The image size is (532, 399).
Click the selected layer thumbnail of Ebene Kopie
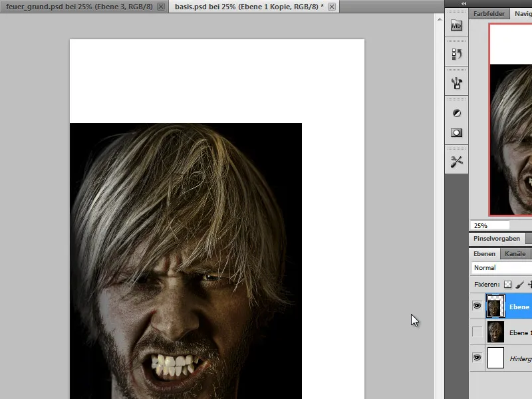point(495,306)
